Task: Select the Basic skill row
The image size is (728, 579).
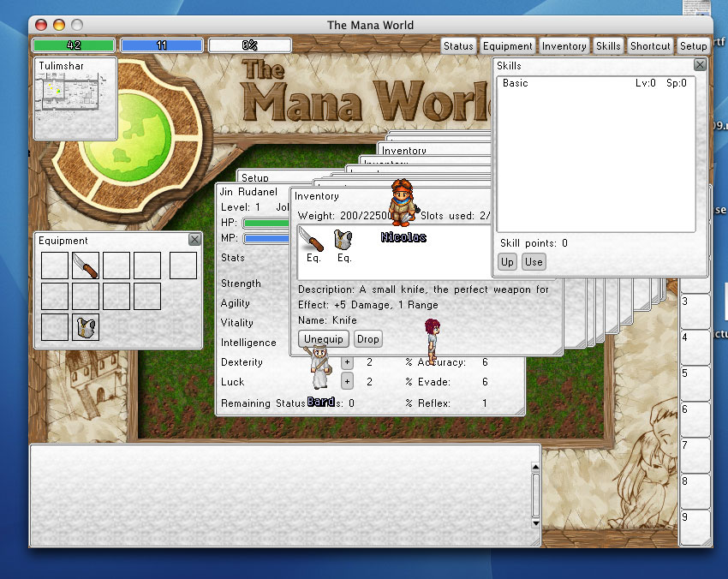Action: pyautogui.click(x=596, y=83)
